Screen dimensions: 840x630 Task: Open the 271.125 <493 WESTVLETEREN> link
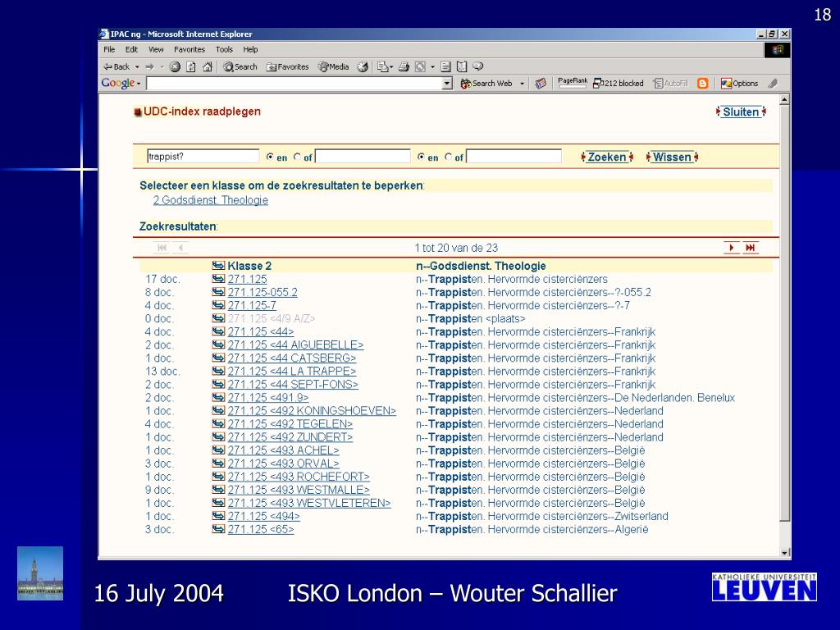tap(309, 503)
